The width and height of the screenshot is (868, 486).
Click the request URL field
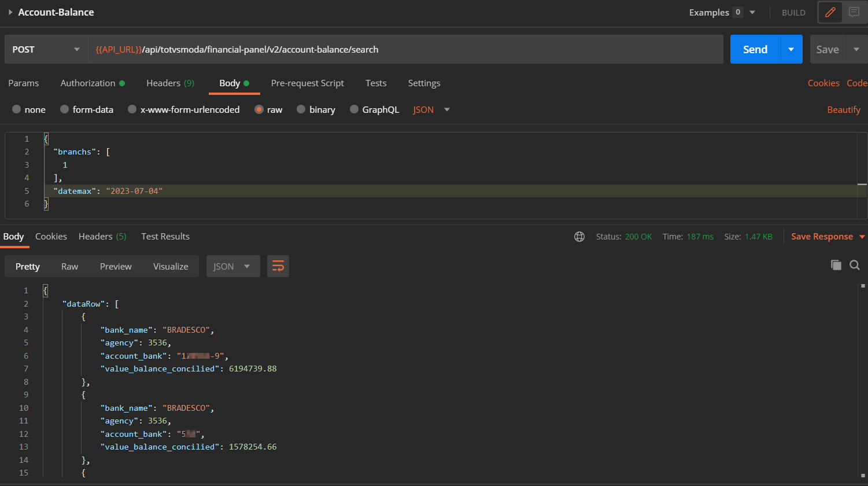click(405, 49)
